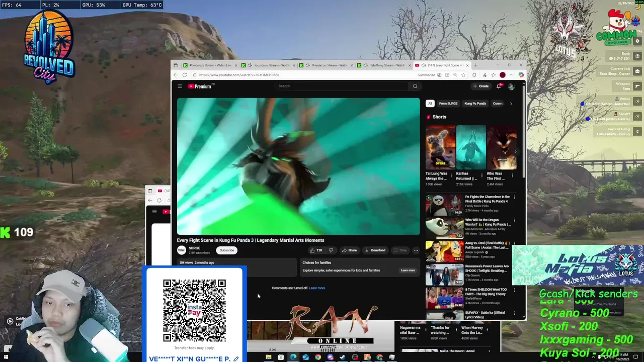Focus the YouTube Search box
Image resolution: width=644 pixels, height=362 pixels.
[342, 86]
